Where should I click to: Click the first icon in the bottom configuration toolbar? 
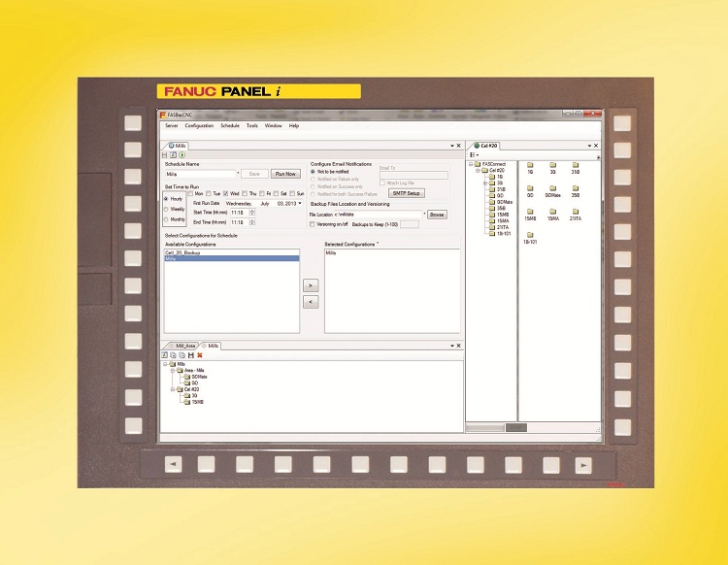tap(164, 355)
